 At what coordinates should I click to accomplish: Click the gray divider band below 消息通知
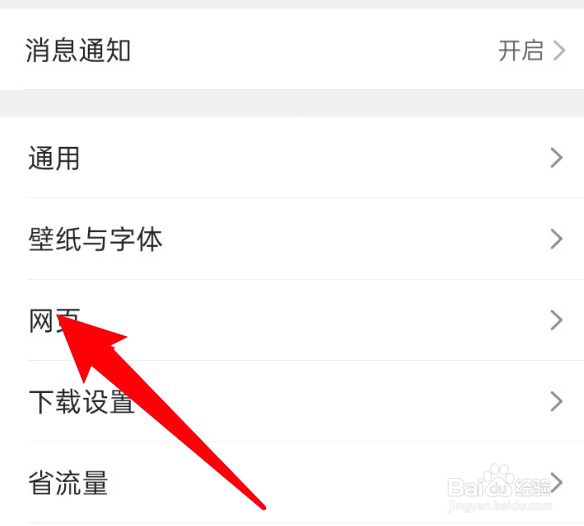[292, 103]
